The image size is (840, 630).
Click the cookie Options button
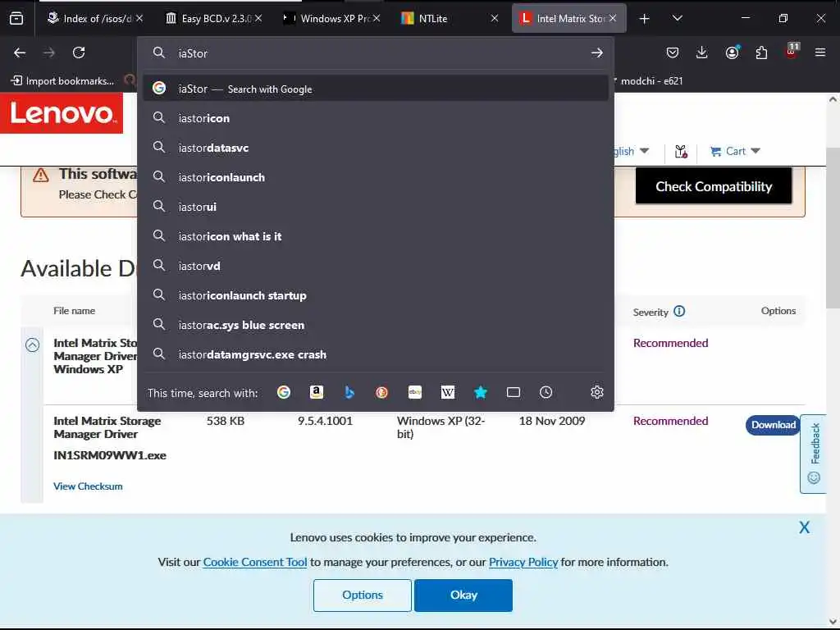[x=362, y=595]
